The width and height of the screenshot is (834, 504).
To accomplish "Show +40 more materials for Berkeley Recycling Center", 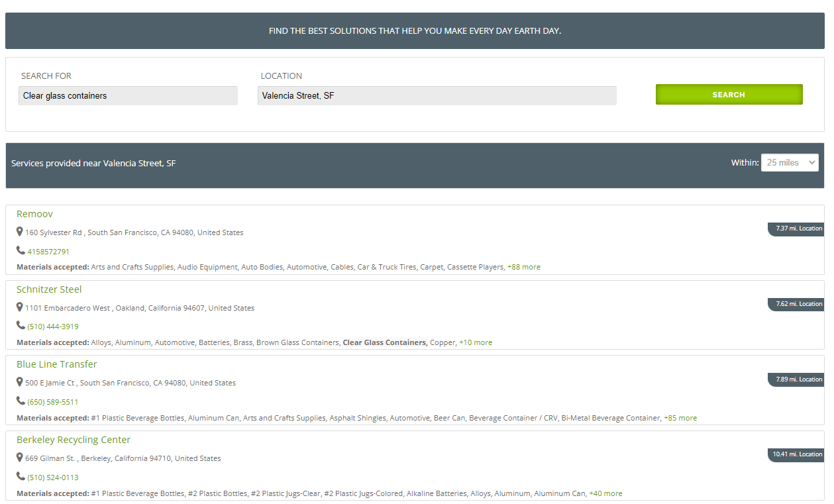I will 605,493.
